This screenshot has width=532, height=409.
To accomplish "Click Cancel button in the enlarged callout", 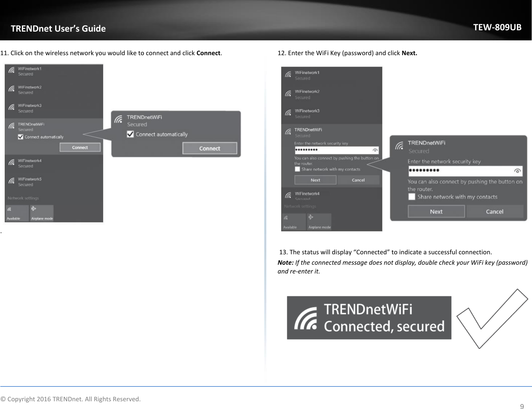I will pyautogui.click(x=495, y=212).
